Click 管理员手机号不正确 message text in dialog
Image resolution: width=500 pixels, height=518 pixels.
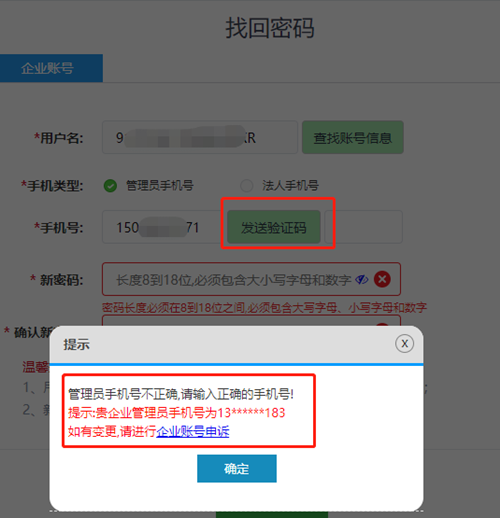181,394
